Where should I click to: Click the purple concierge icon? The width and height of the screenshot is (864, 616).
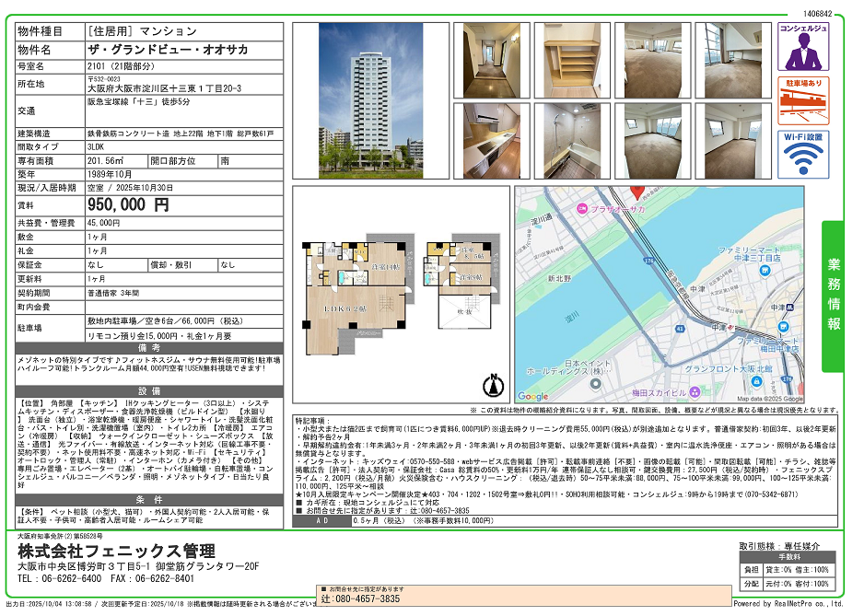coord(803,47)
